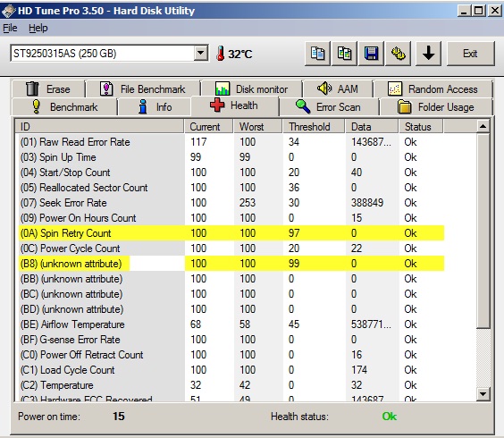Image resolution: width=504 pixels, height=438 pixels.
Task: Open options via the gears icon
Action: click(399, 54)
